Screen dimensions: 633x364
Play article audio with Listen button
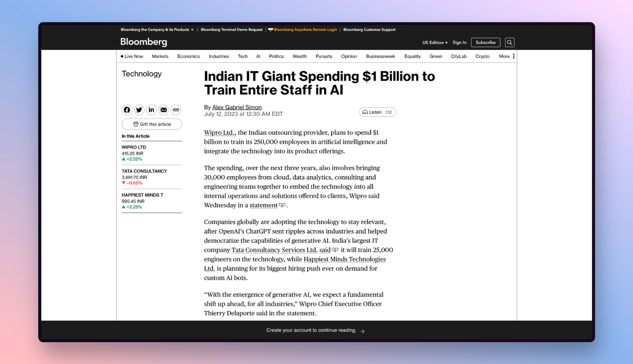pyautogui.click(x=378, y=112)
